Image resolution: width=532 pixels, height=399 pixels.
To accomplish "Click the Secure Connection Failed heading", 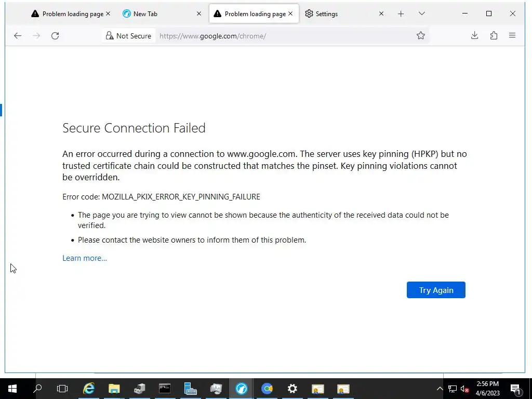I will coord(134,128).
